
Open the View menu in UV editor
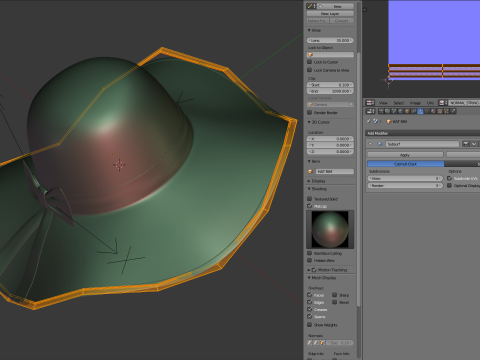coord(383,103)
